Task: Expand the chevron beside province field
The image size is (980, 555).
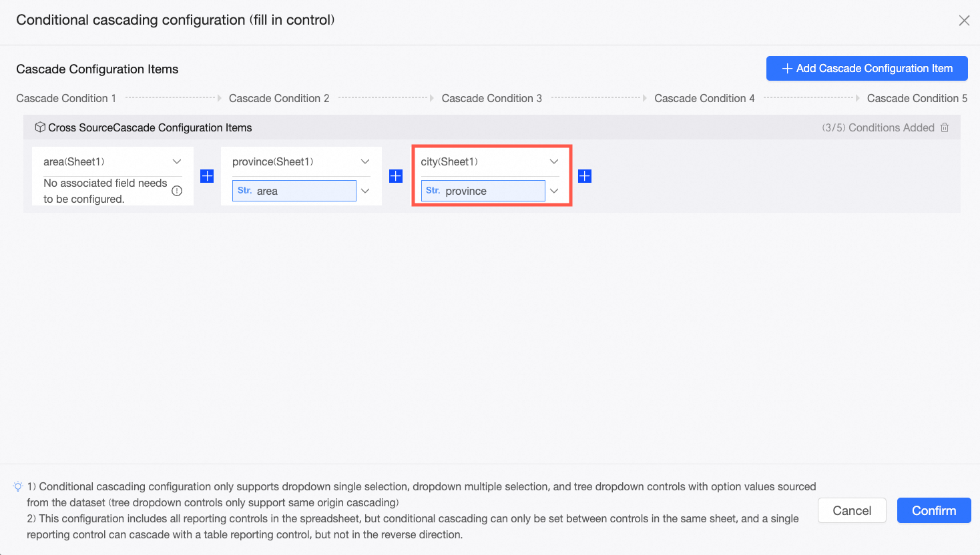Action: pos(554,191)
